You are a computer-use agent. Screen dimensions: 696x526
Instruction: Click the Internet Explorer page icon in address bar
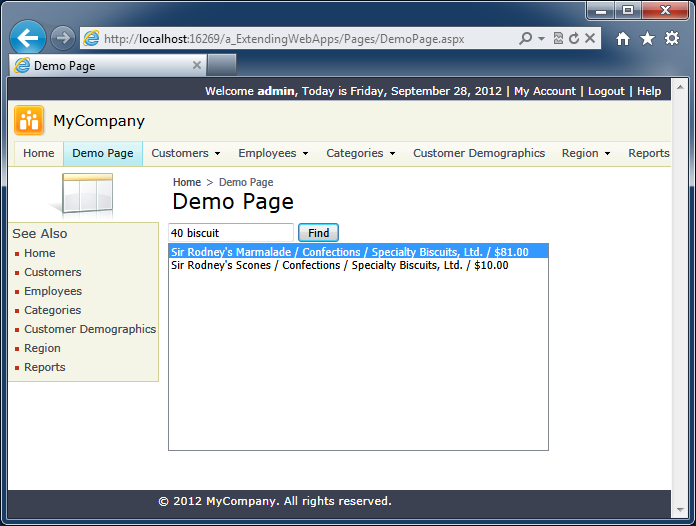[x=91, y=39]
